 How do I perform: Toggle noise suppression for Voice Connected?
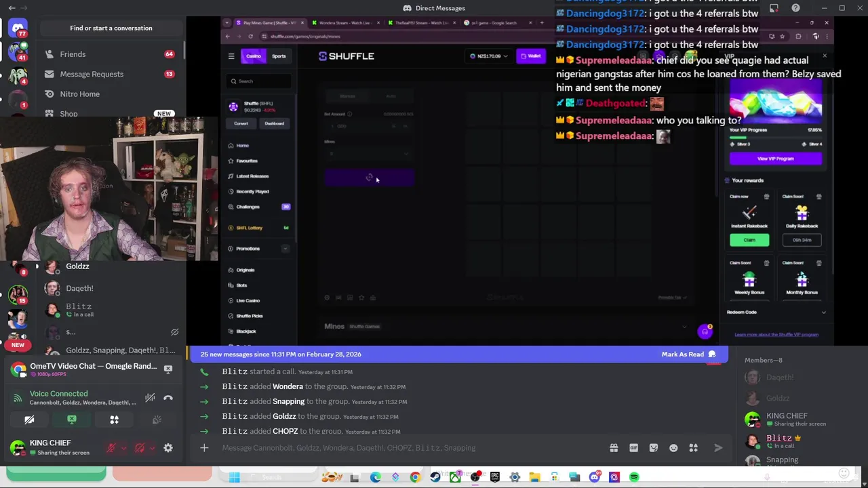pyautogui.click(x=150, y=398)
